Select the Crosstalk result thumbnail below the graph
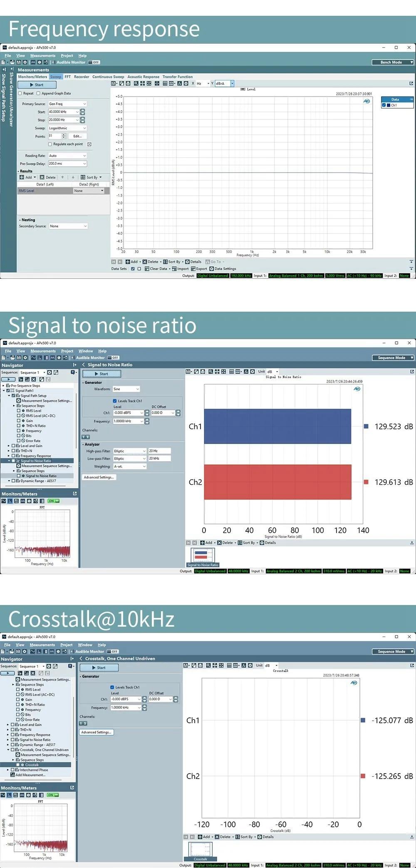 coord(200,850)
